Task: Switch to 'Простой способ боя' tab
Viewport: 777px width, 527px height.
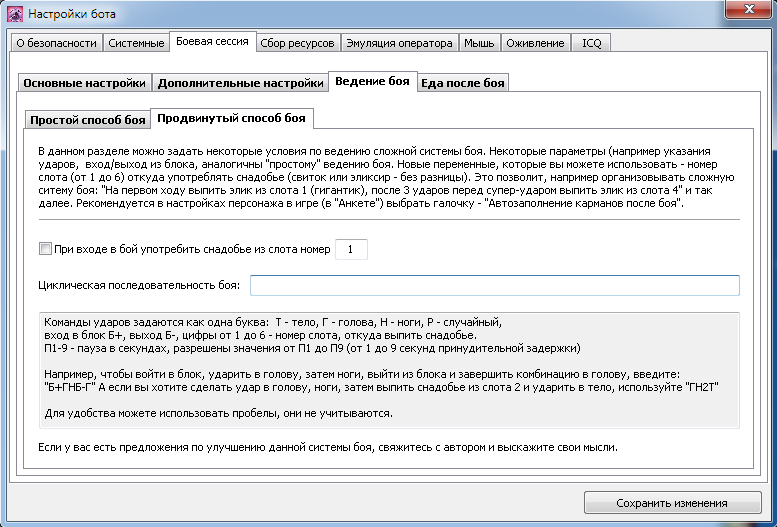Action: pyautogui.click(x=87, y=120)
